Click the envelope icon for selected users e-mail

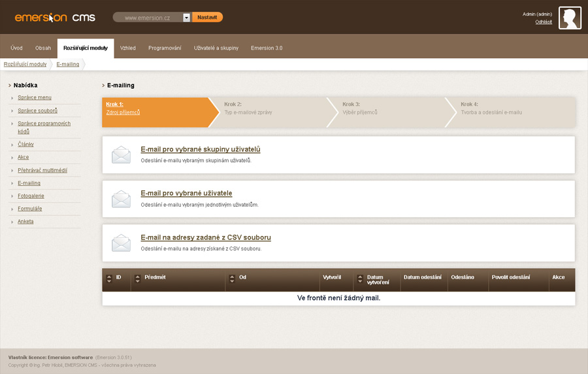121,199
